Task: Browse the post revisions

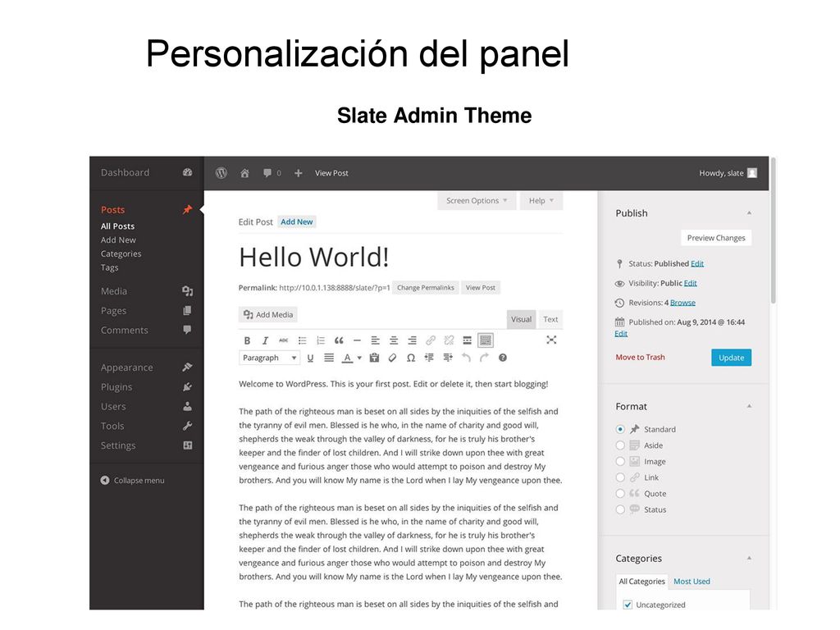Action: click(682, 303)
